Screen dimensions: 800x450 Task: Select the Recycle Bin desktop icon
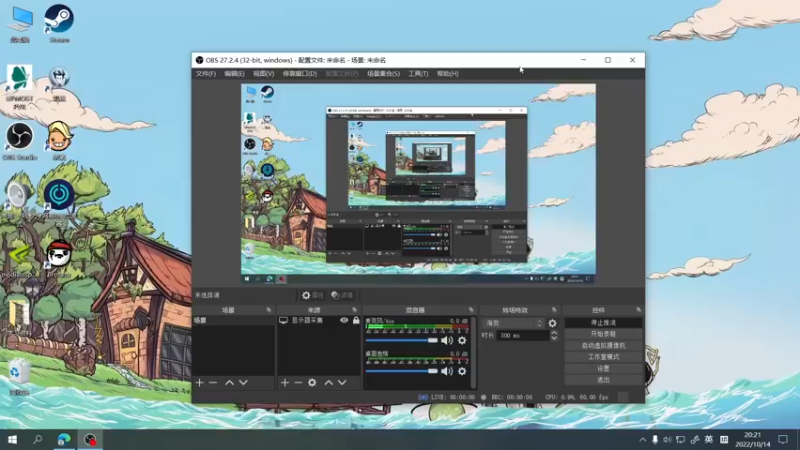pos(19,377)
